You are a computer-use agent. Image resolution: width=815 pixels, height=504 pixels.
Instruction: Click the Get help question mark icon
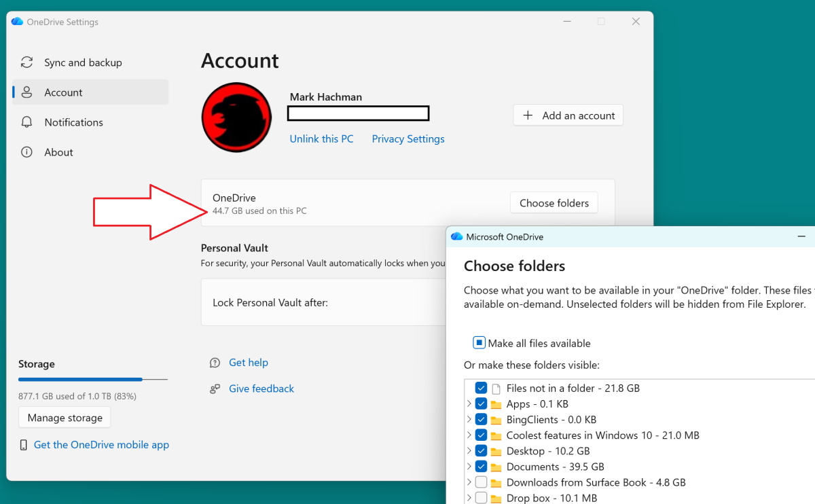click(x=215, y=363)
